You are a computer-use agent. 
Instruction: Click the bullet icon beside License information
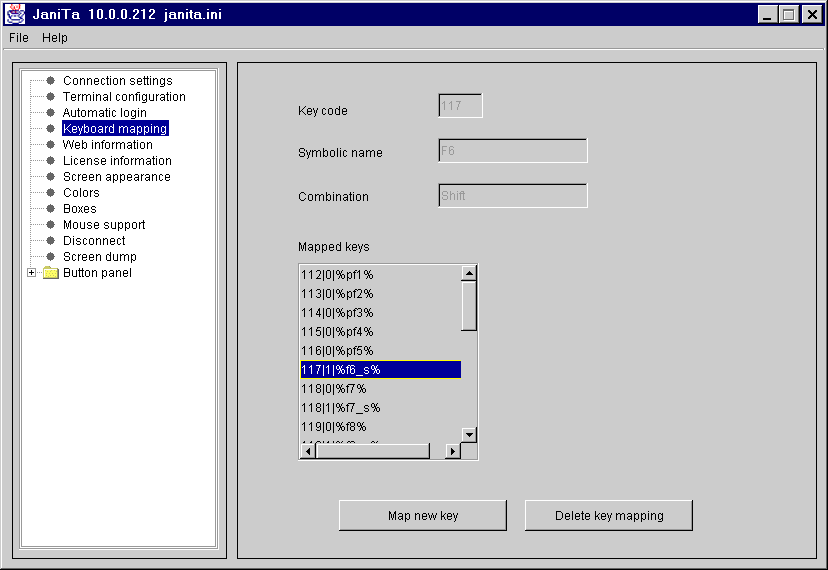tap(51, 161)
